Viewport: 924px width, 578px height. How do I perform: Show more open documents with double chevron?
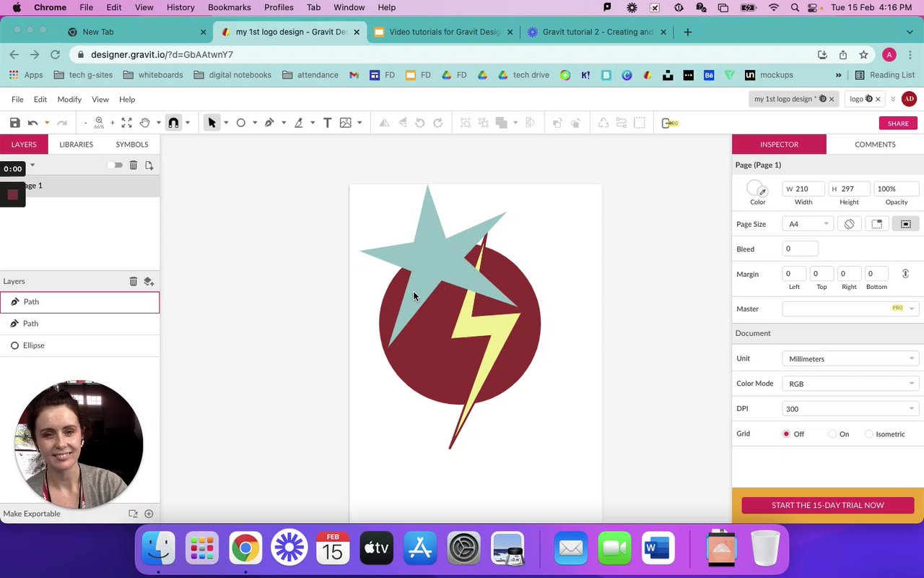click(x=893, y=99)
